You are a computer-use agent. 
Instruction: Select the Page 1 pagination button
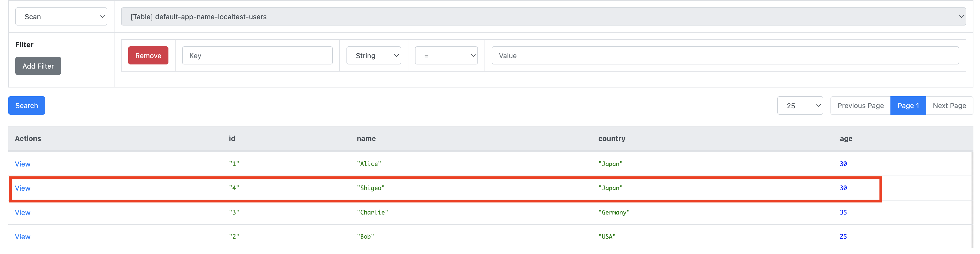click(x=908, y=106)
